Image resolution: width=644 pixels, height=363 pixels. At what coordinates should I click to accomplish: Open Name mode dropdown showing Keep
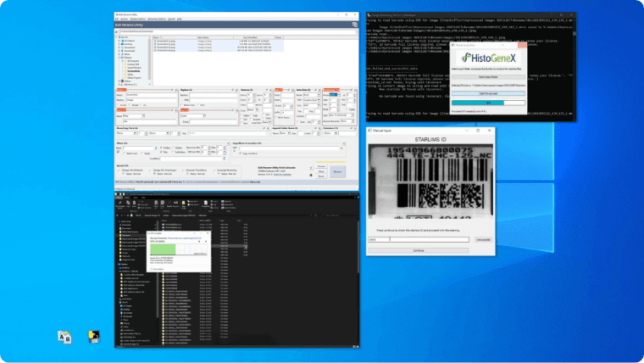pyautogui.click(x=134, y=115)
